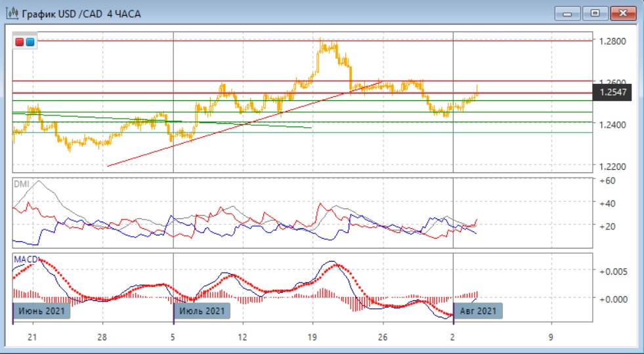Select the Июнь 2021 month marker
This screenshot has height=354, width=644.
[x=41, y=311]
